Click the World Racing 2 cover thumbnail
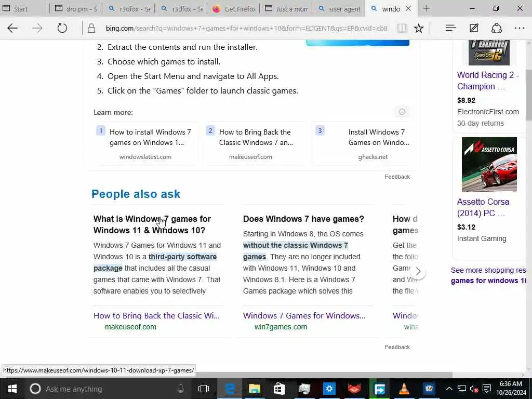This screenshot has height=399, width=532. 489,52
